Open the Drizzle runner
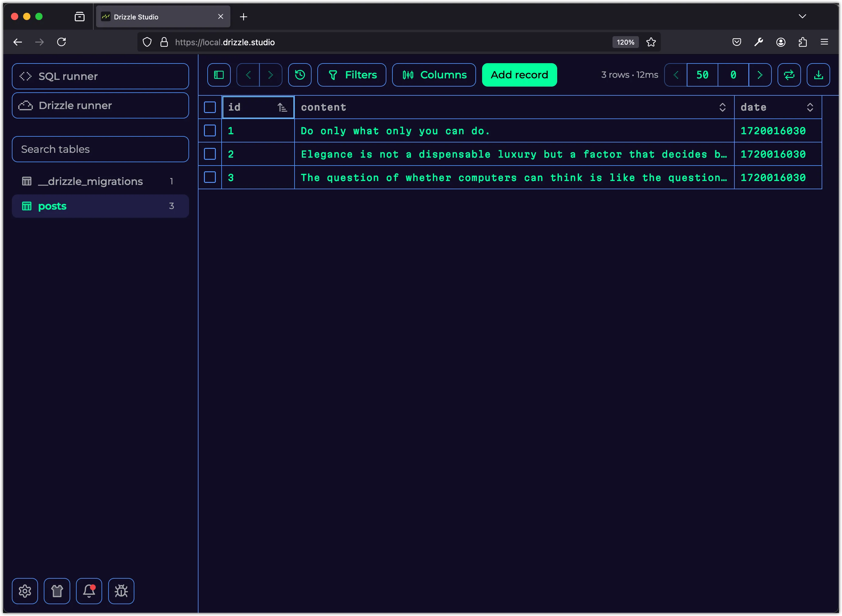The width and height of the screenshot is (842, 616). point(100,105)
